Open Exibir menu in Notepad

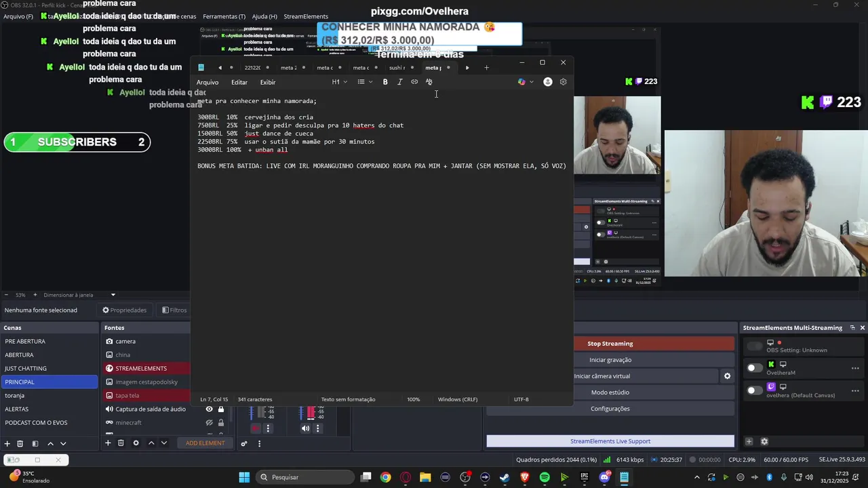[268, 82]
